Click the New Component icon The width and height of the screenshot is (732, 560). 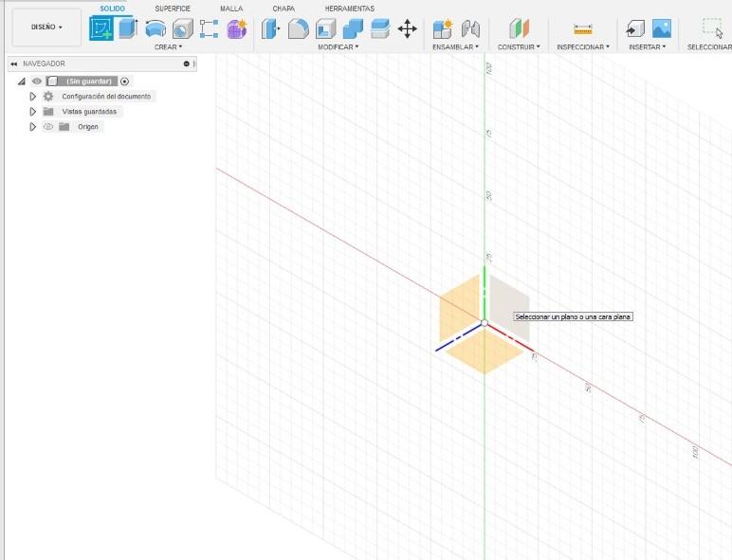tap(442, 29)
